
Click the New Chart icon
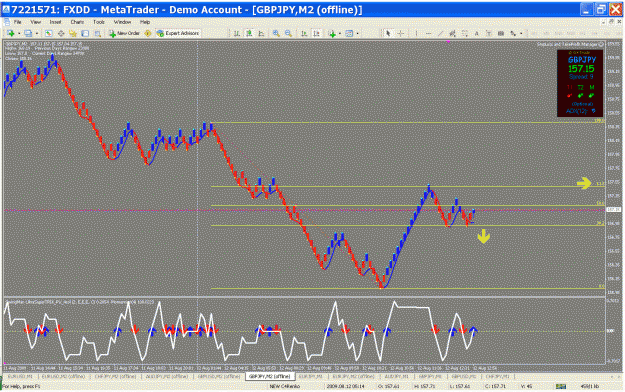10,33
